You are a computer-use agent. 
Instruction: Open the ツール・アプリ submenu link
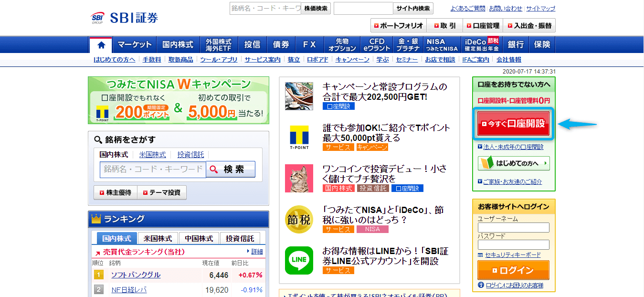[219, 60]
